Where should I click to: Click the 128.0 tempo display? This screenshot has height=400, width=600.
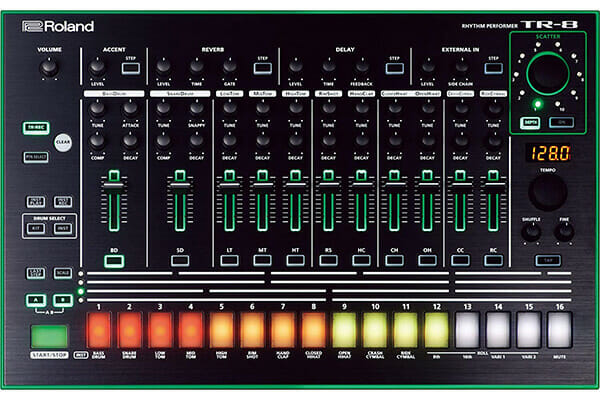coord(548,153)
